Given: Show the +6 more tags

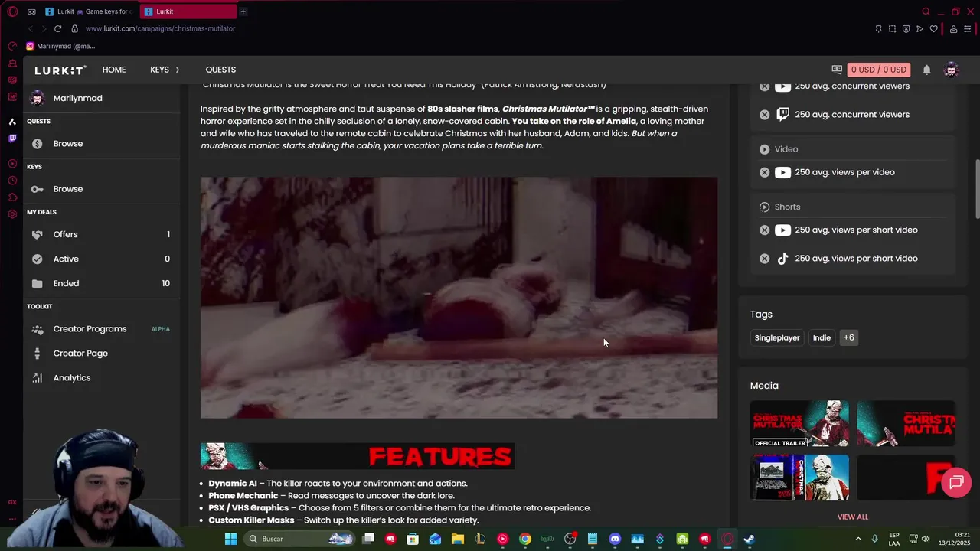Looking at the screenshot, I should [848, 337].
